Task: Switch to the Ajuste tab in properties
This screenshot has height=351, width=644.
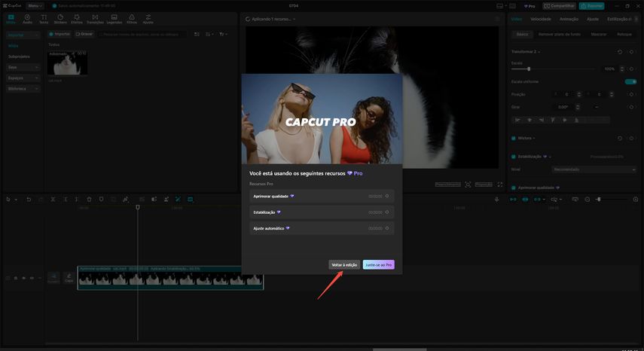Action: [x=592, y=20]
